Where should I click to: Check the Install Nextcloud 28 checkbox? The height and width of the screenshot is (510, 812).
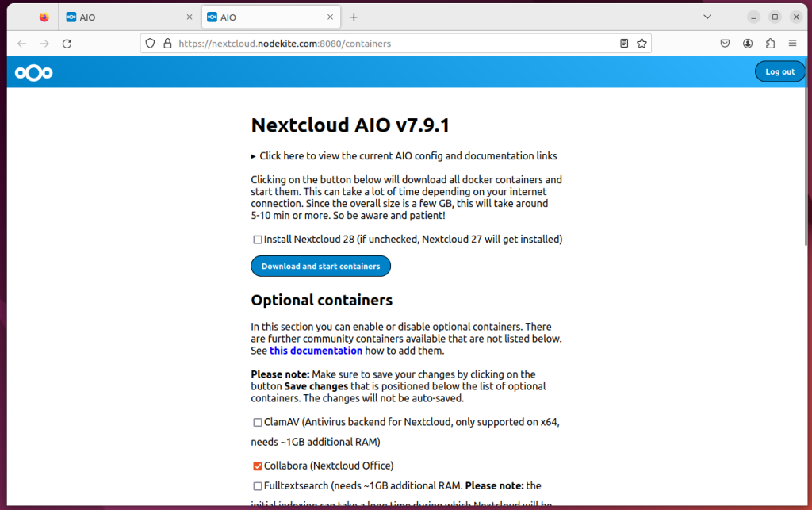tap(257, 239)
